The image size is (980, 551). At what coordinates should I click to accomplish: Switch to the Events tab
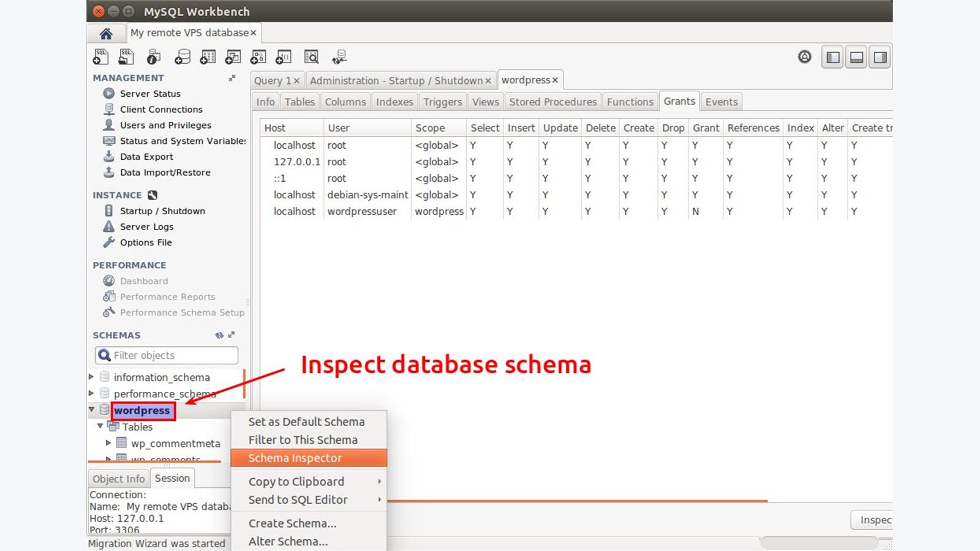click(x=722, y=102)
